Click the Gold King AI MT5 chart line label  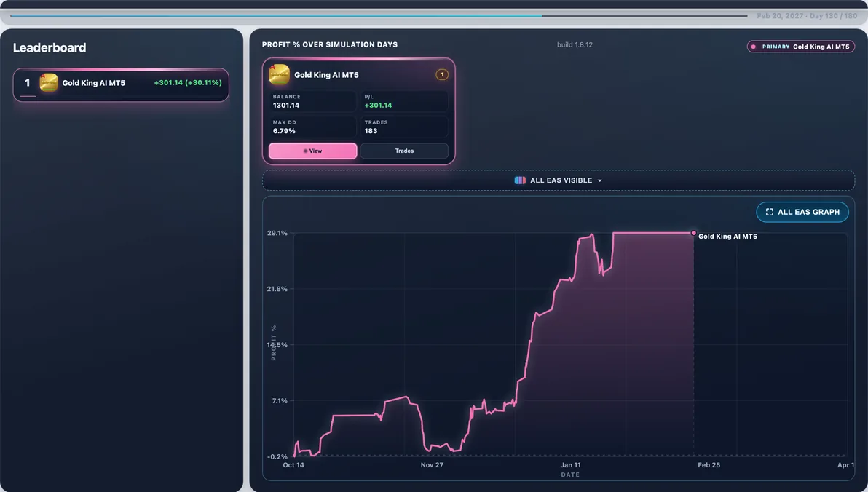coord(727,237)
